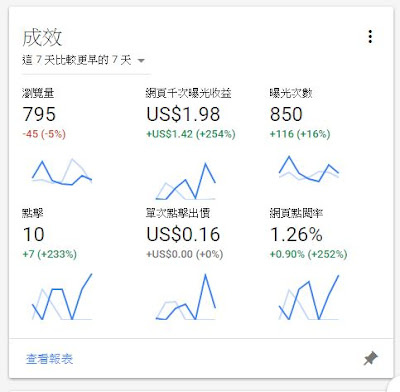Select the 點擊 value 10
Screen dimensions: 400x392
34,234
